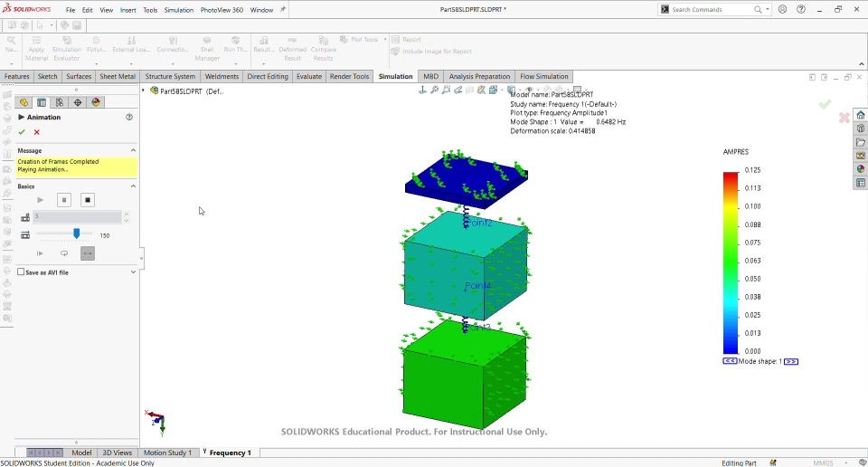
Task: Open the DimXpertManager crosshair tab
Action: click(x=78, y=102)
